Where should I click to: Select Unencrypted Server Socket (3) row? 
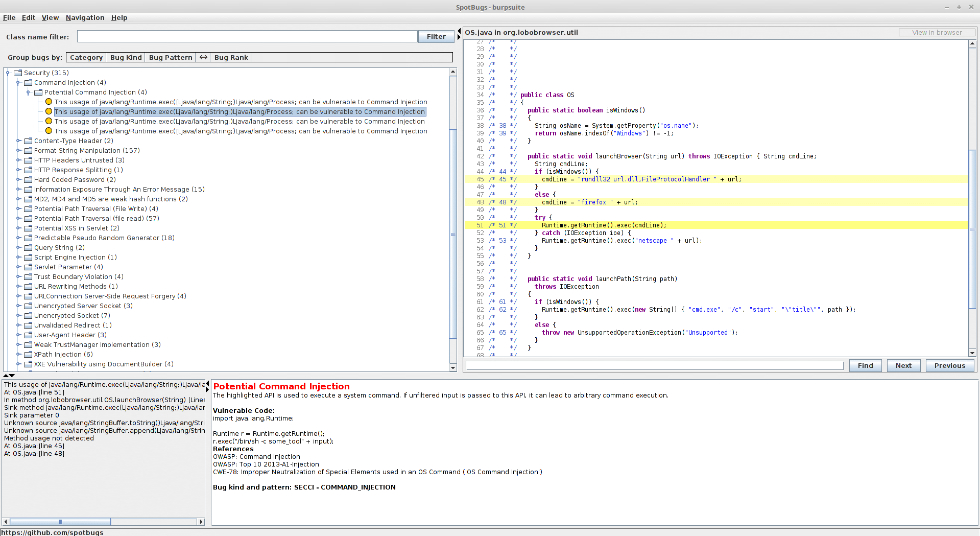coord(83,306)
